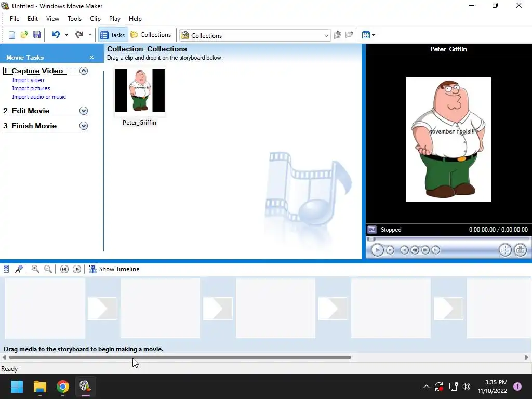Click the Split Clip icon
Screen dimensions: 532x399
(x=505, y=250)
